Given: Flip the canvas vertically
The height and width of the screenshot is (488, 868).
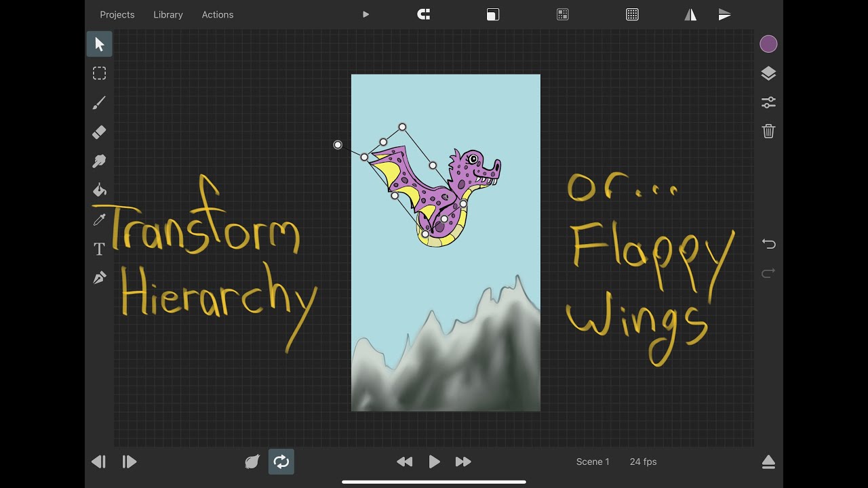Looking at the screenshot, I should pyautogui.click(x=725, y=14).
